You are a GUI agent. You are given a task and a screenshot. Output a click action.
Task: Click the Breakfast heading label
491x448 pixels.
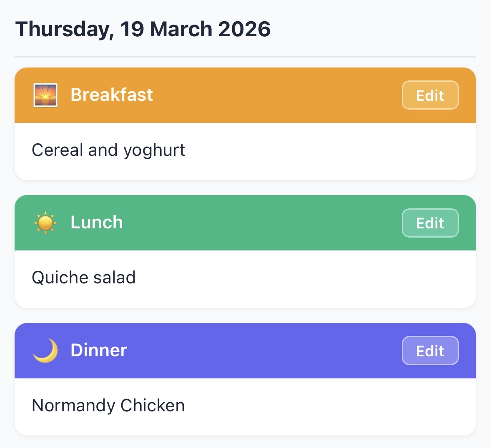(x=111, y=95)
